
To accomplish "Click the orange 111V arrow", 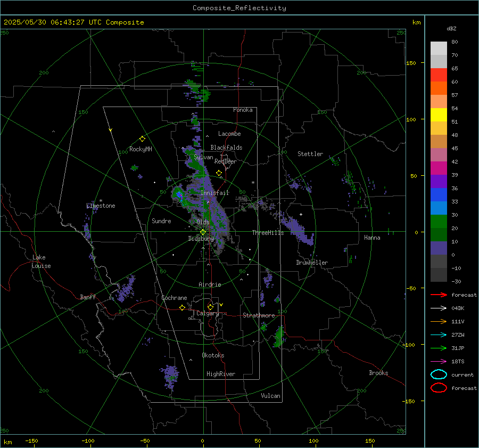I will 439,321.
